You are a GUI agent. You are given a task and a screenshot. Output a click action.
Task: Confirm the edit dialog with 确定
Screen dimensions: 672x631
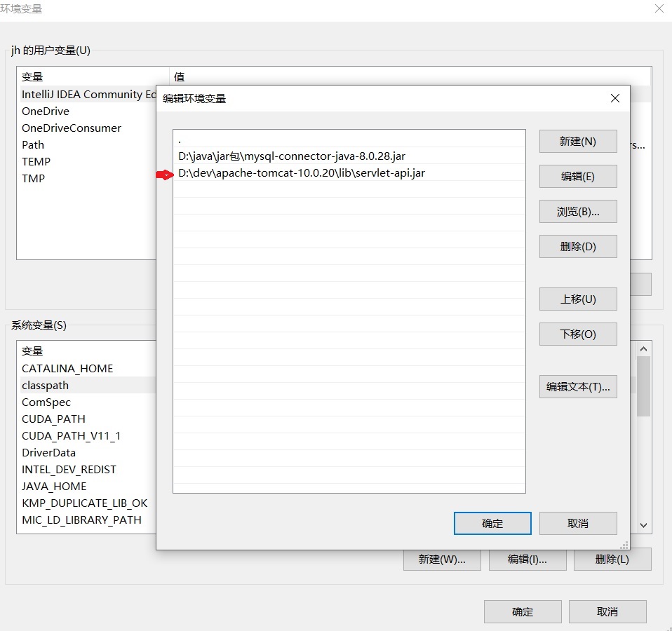[492, 523]
